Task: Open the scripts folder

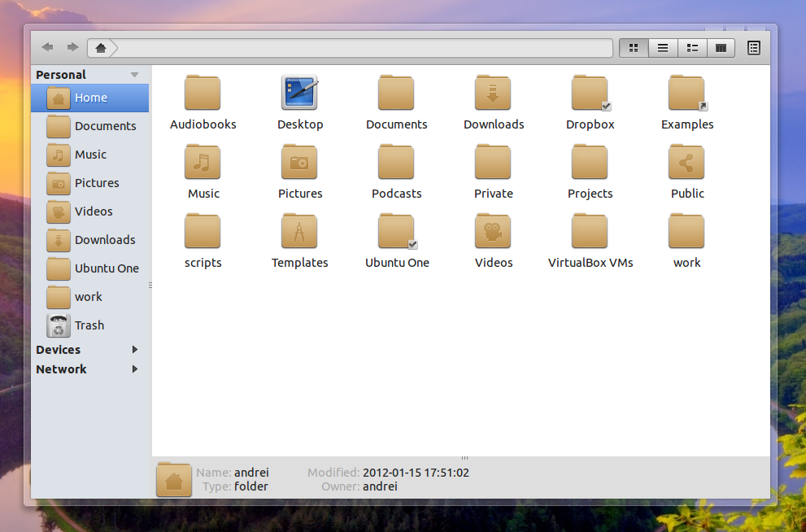Action: tap(203, 231)
